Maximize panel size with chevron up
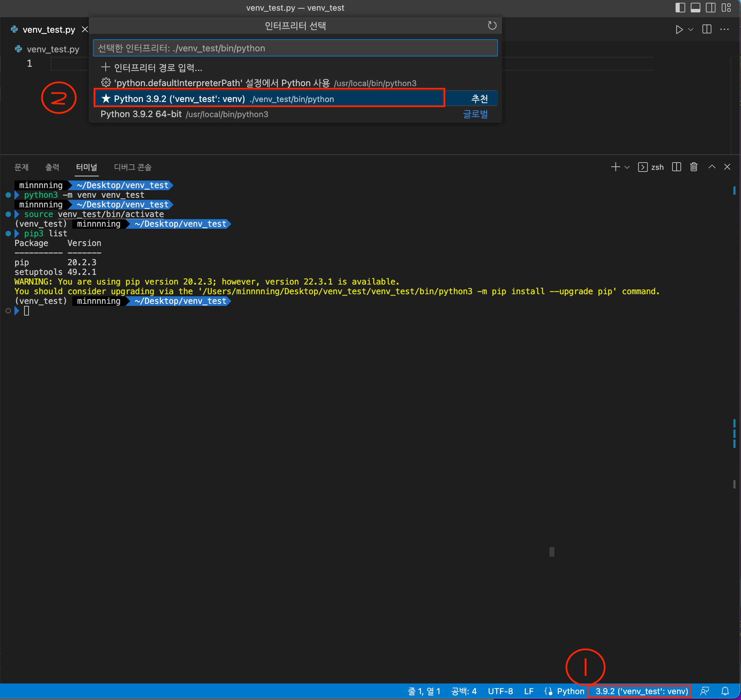 [x=711, y=167]
